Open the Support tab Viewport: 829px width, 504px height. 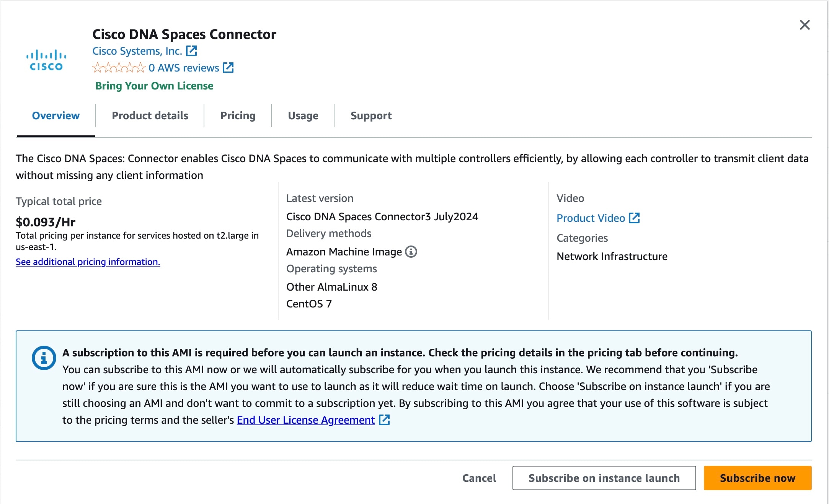click(x=370, y=115)
